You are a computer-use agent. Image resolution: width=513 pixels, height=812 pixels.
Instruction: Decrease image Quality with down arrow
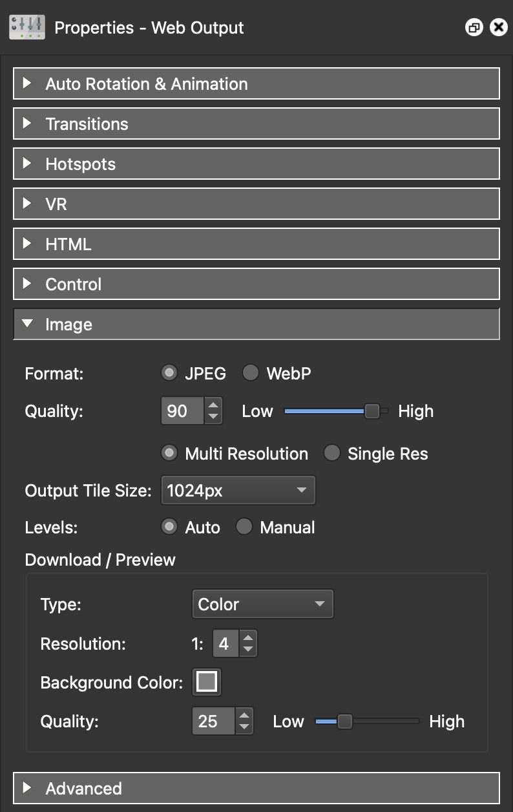[213, 417]
